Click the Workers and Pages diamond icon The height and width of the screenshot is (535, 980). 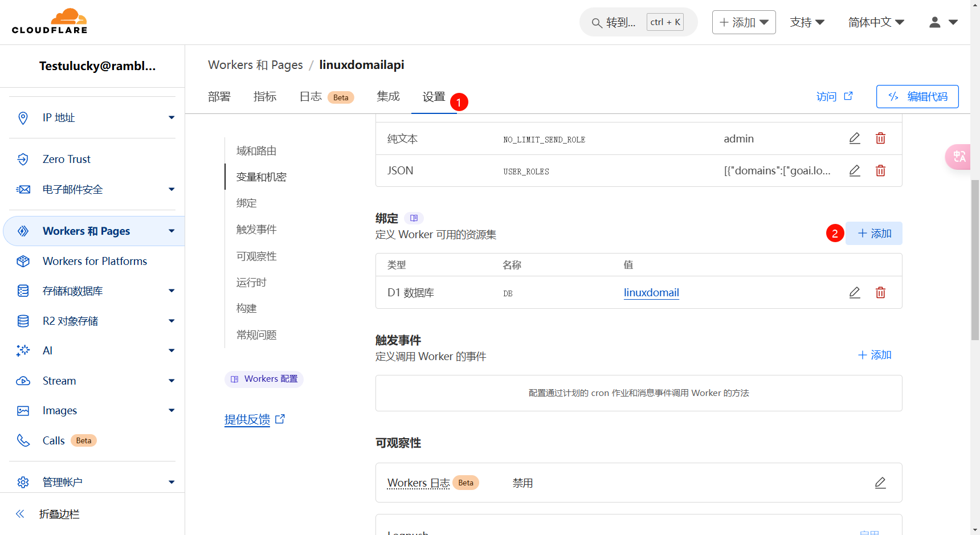point(23,231)
